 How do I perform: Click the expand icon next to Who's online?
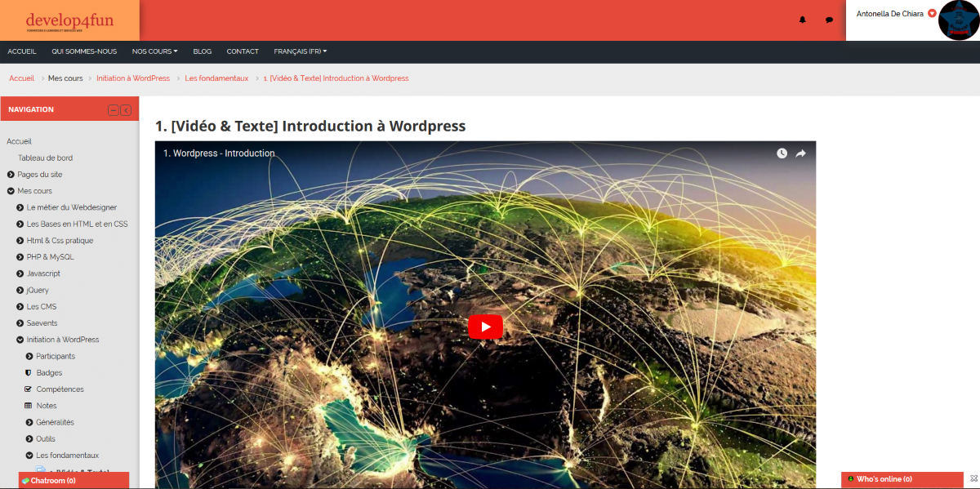pyautogui.click(x=973, y=479)
